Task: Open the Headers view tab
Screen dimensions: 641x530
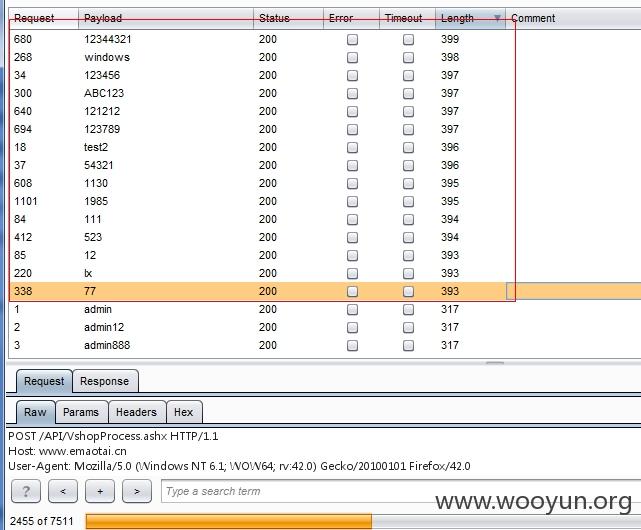Action: (x=137, y=412)
